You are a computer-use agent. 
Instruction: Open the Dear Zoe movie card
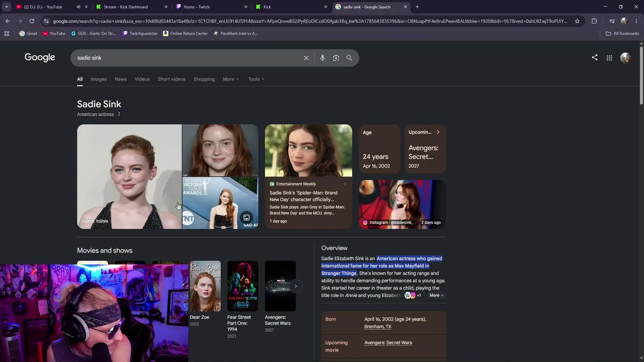[x=205, y=294]
